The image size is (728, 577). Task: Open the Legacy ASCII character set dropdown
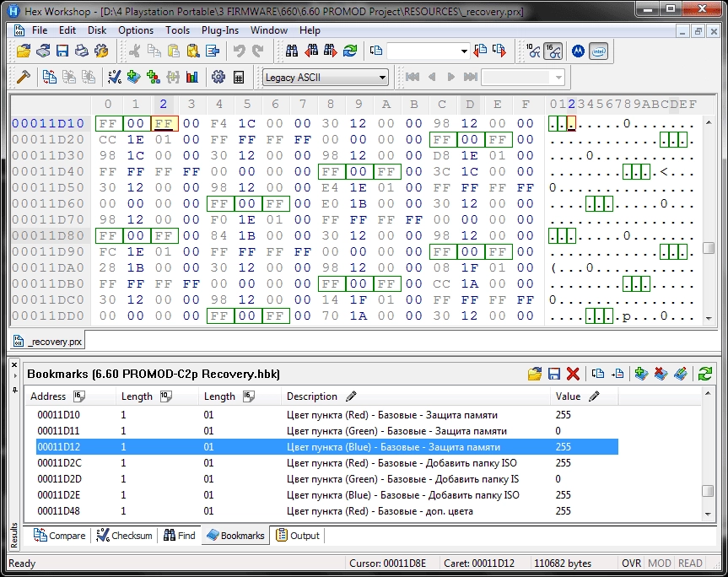[x=326, y=78]
